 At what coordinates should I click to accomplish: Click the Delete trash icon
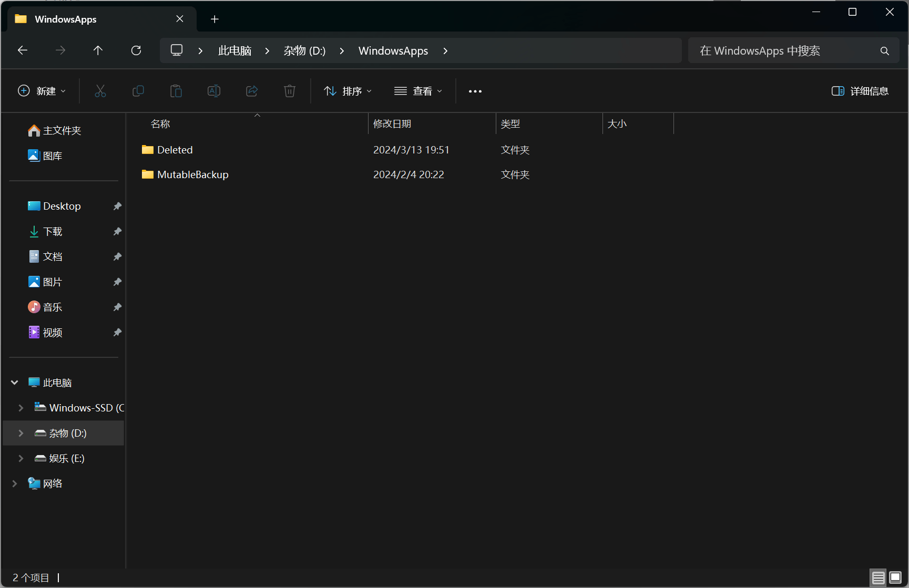tap(290, 91)
